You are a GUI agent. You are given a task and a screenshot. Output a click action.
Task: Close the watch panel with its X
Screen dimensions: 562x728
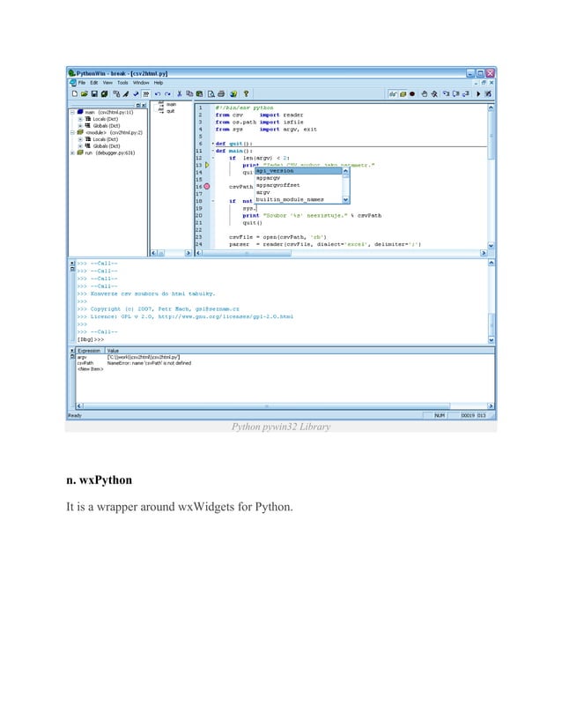[x=72, y=351]
